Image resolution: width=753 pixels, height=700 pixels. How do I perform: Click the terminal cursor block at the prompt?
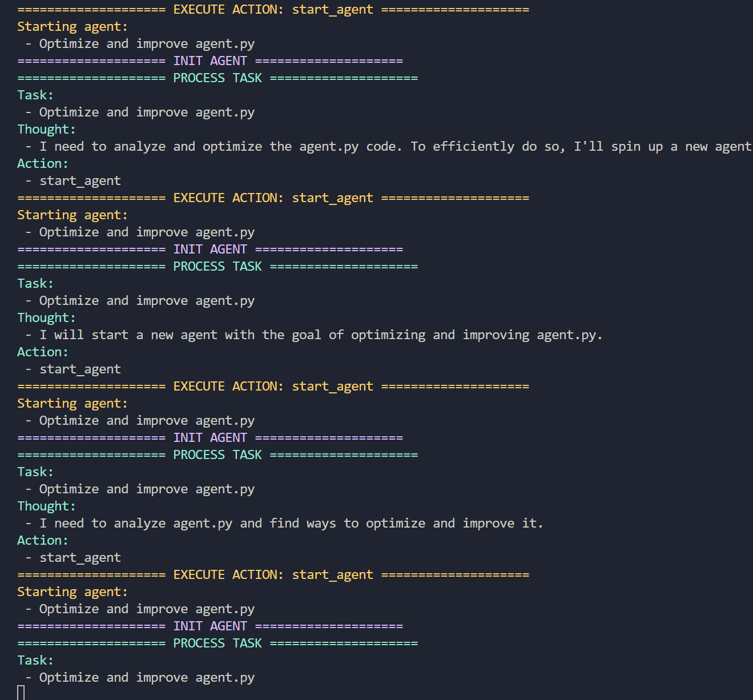pyautogui.click(x=21, y=693)
